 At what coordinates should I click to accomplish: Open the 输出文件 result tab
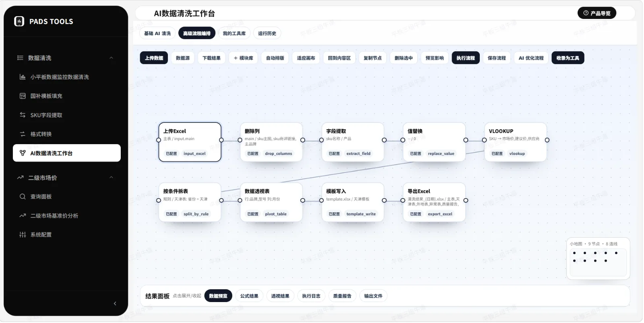373,296
